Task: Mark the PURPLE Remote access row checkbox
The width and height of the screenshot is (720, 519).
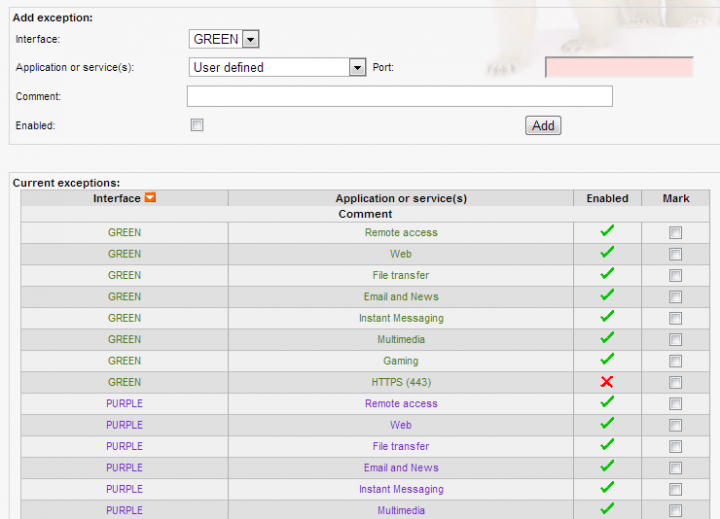Action: coord(676,404)
